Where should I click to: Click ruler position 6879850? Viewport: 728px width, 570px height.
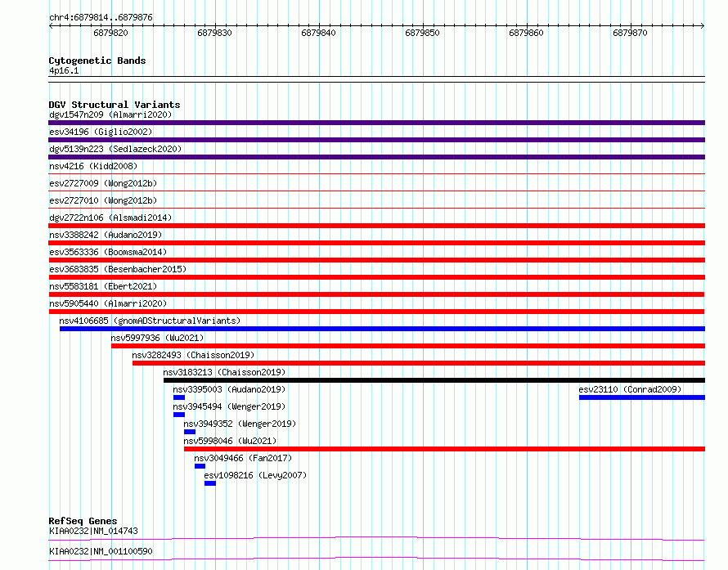[422, 33]
